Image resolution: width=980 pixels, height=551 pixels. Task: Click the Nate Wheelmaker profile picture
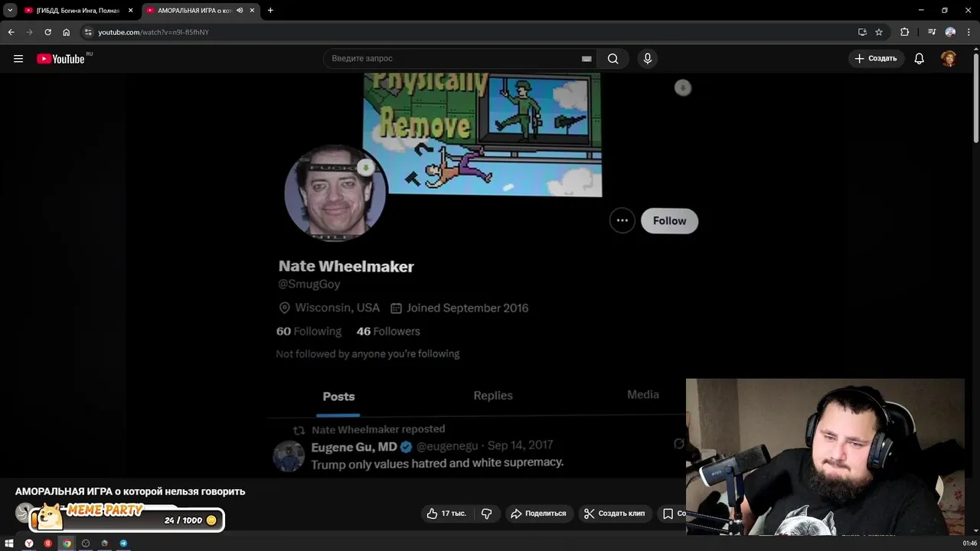click(335, 192)
